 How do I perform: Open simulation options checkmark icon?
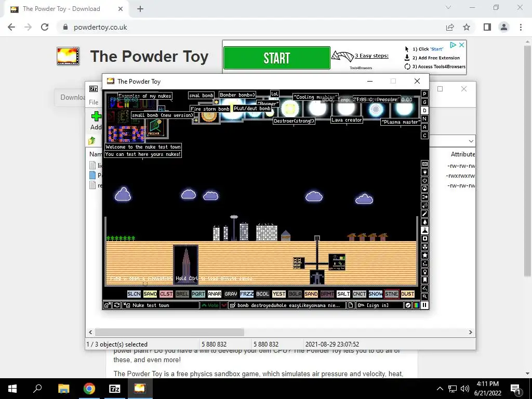(408, 305)
